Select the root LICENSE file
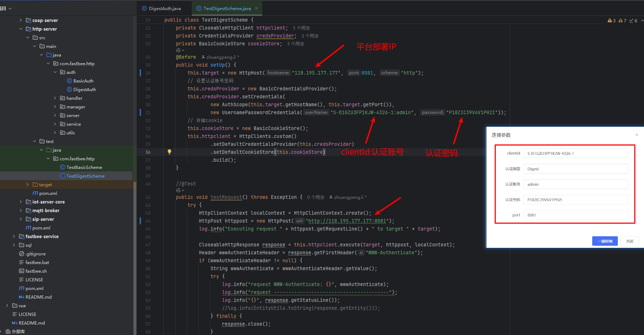The width and height of the screenshot is (644, 335). [x=27, y=314]
